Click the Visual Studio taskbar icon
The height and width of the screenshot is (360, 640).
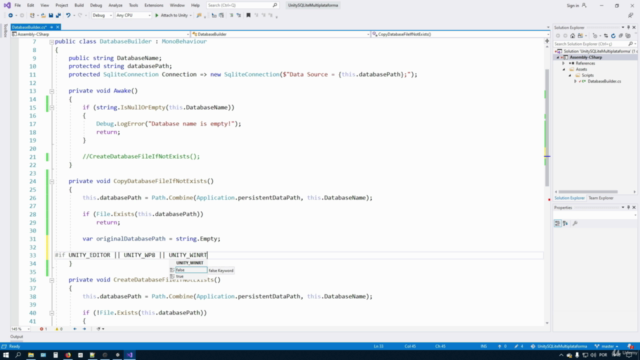point(130,355)
